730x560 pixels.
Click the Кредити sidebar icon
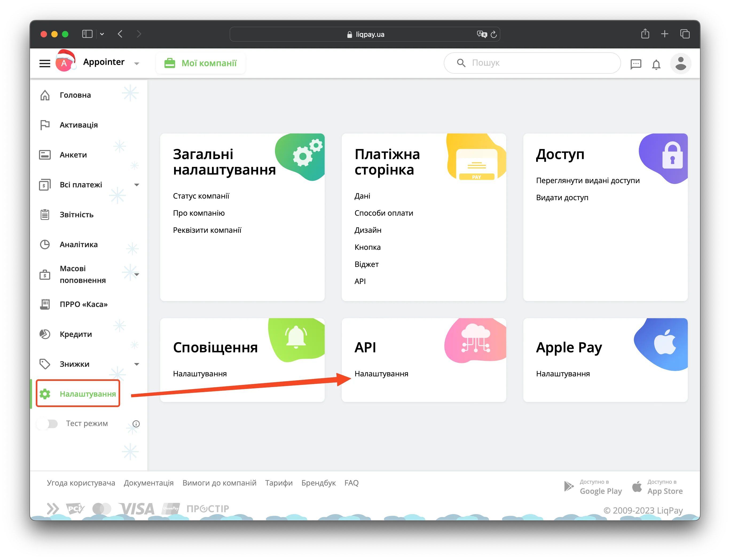click(45, 334)
